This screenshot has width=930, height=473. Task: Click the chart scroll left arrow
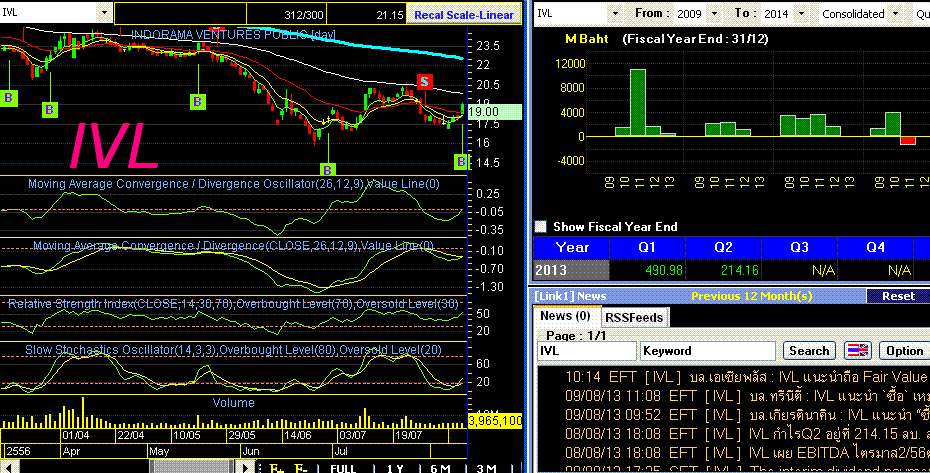click(8, 467)
